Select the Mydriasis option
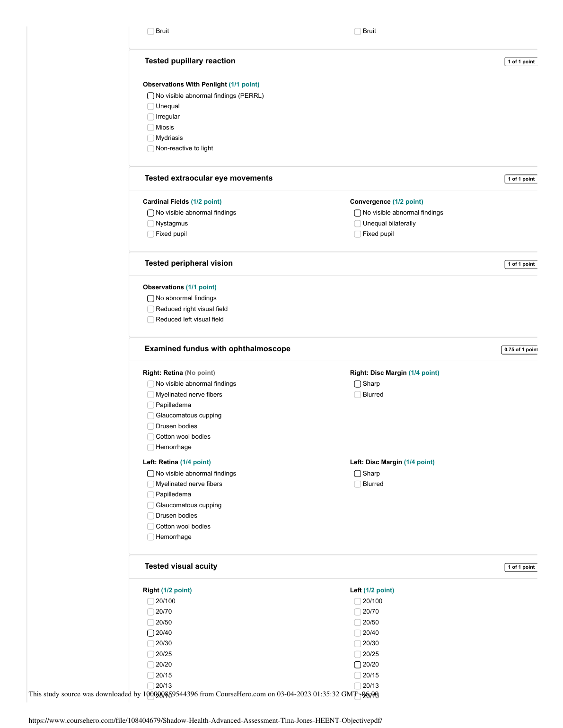 pyautogui.click(x=150, y=138)
